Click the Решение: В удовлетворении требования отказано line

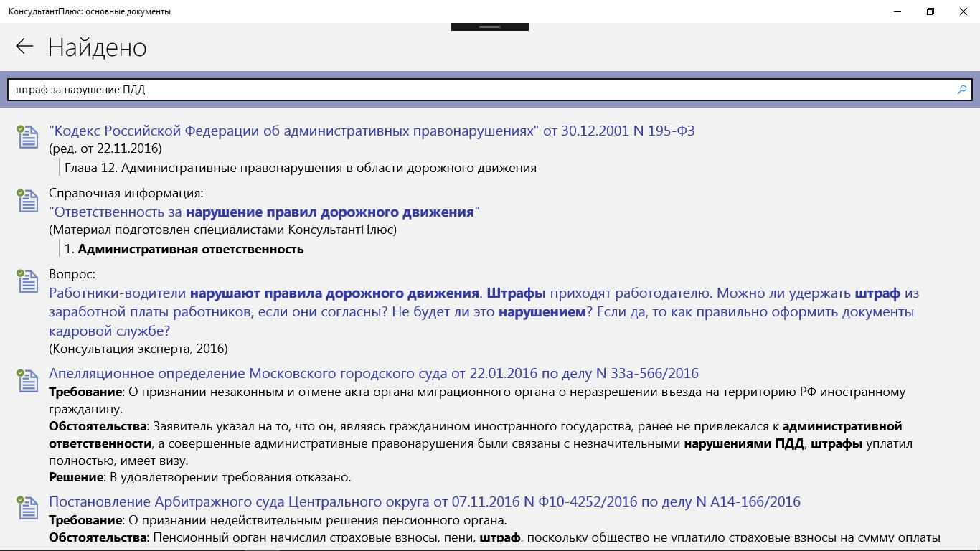[x=200, y=476]
